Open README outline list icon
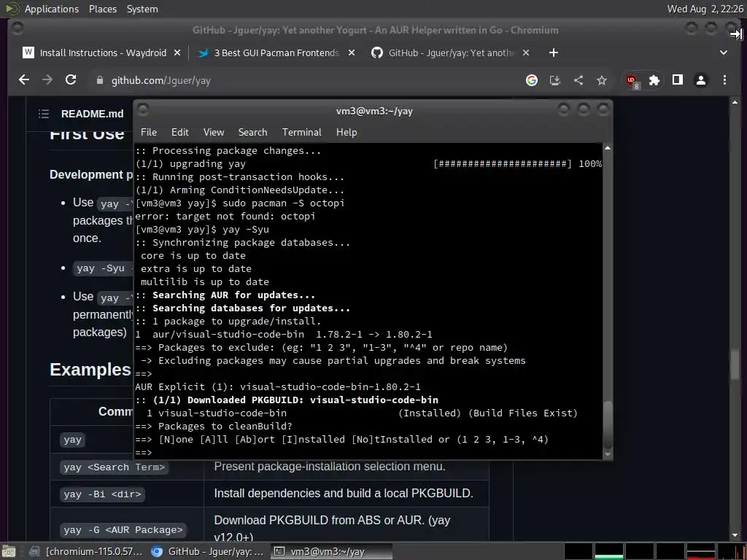This screenshot has width=747, height=560. coord(44,113)
